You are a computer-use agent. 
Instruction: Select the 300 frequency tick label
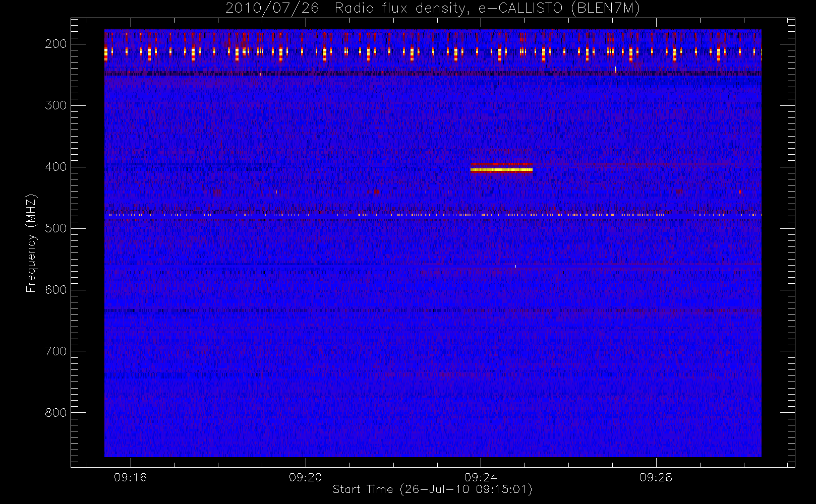[56, 105]
